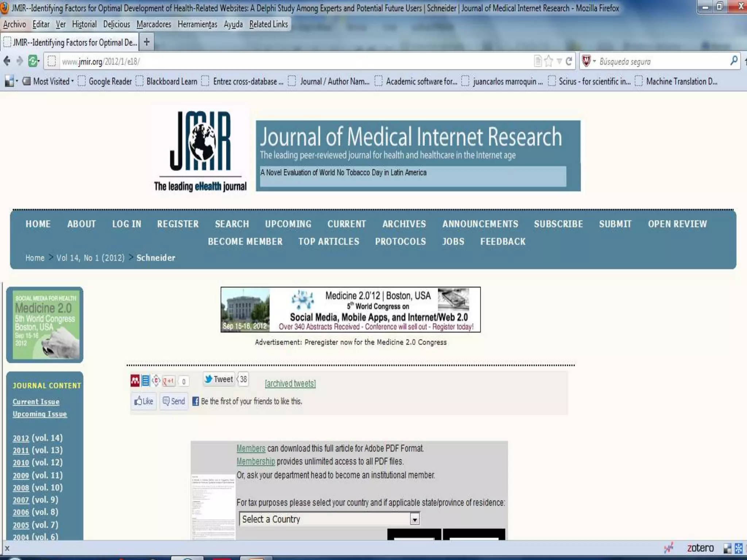Open the 2011 (vol. 13) archive link
The width and height of the screenshot is (747, 560).
pos(21,450)
